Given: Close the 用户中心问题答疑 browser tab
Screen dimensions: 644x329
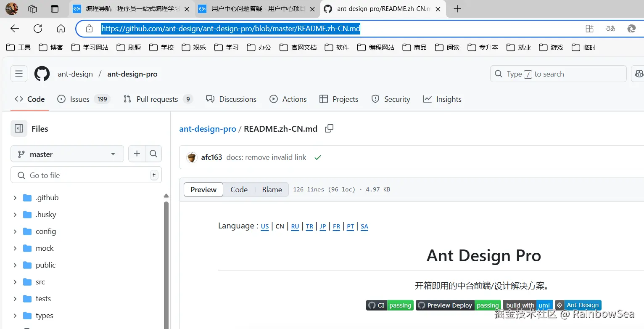Looking at the screenshot, I should pyautogui.click(x=312, y=9).
